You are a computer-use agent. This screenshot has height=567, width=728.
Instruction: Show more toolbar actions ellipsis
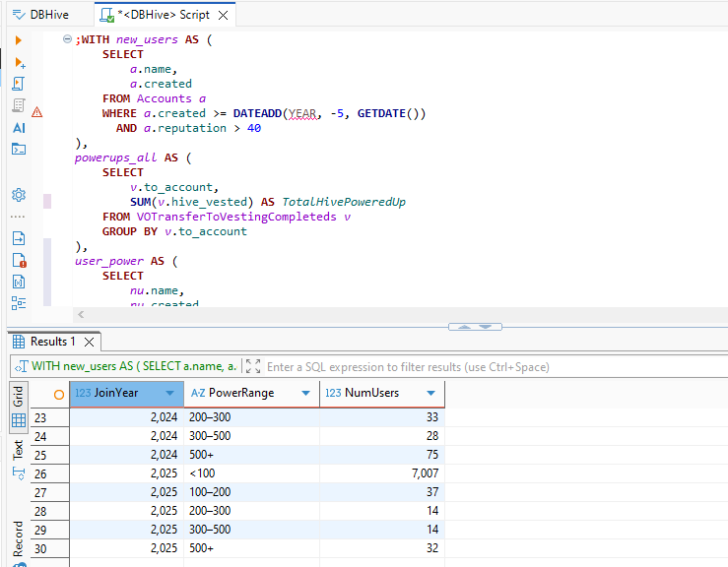pos(18,217)
